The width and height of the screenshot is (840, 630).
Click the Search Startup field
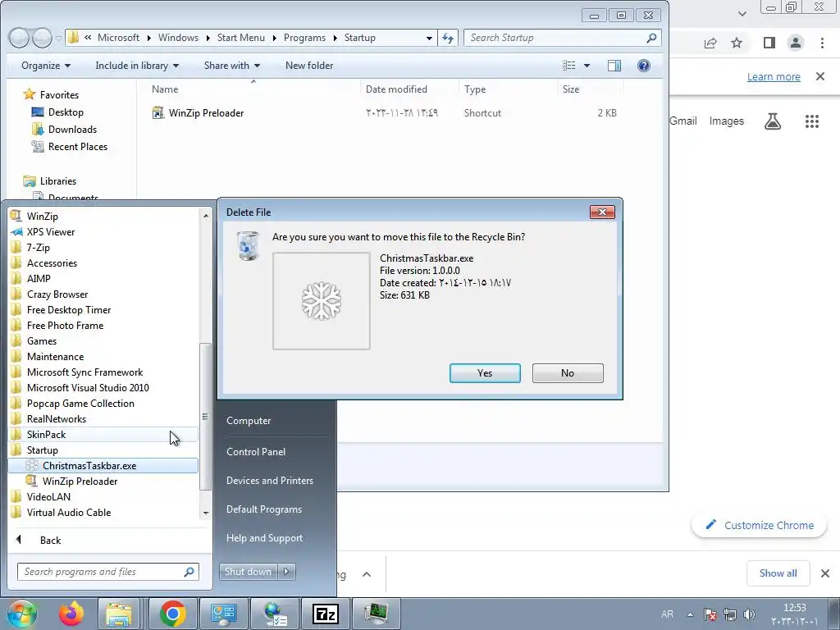coord(562,38)
